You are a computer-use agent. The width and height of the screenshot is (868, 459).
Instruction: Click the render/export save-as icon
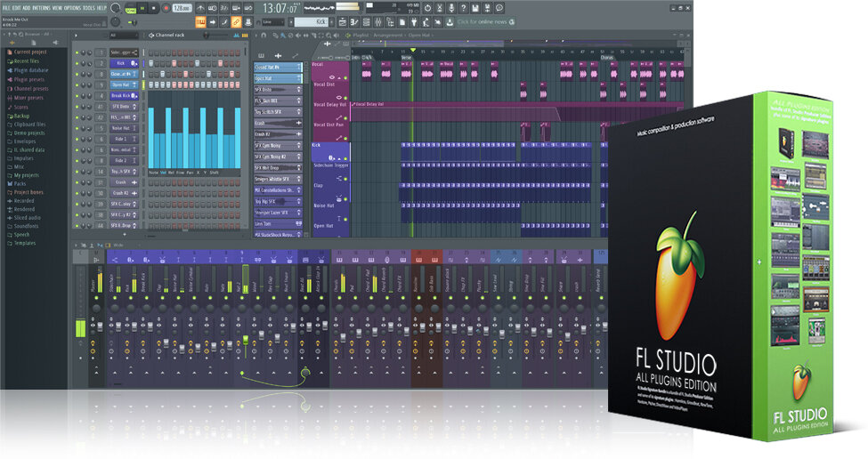[x=487, y=8]
